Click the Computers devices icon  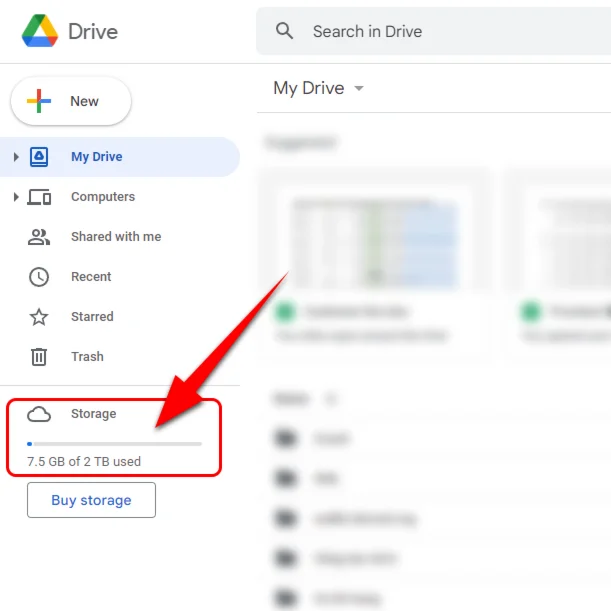pos(39,197)
